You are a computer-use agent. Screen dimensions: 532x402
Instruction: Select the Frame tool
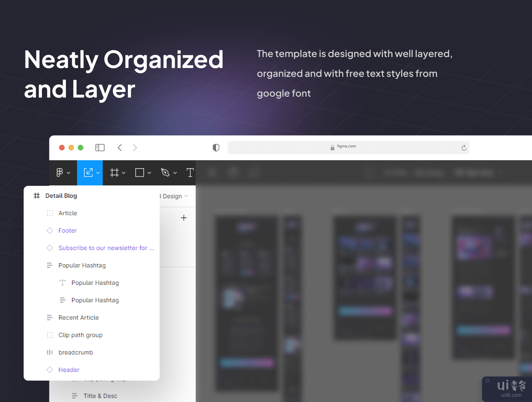pyautogui.click(x=114, y=173)
